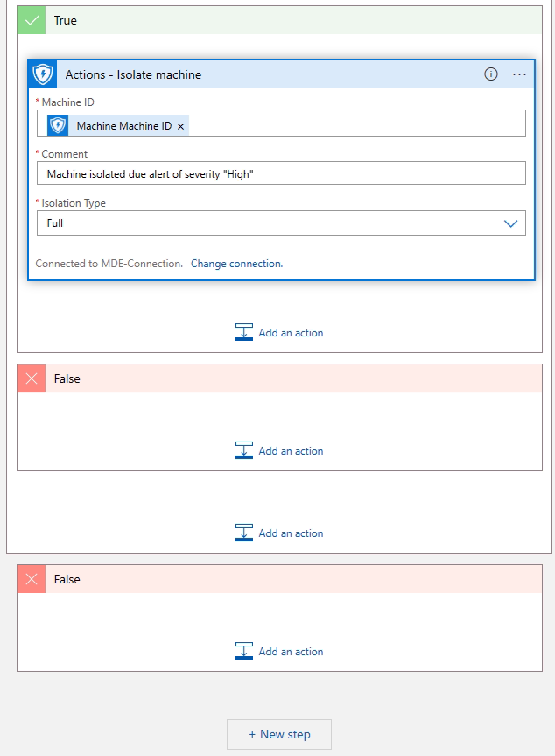
Task: Edit the Comment text field
Action: pyautogui.click(x=280, y=173)
